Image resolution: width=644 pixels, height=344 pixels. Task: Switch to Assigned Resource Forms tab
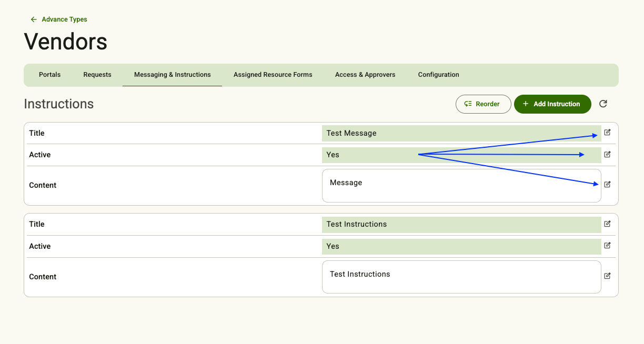tap(273, 75)
